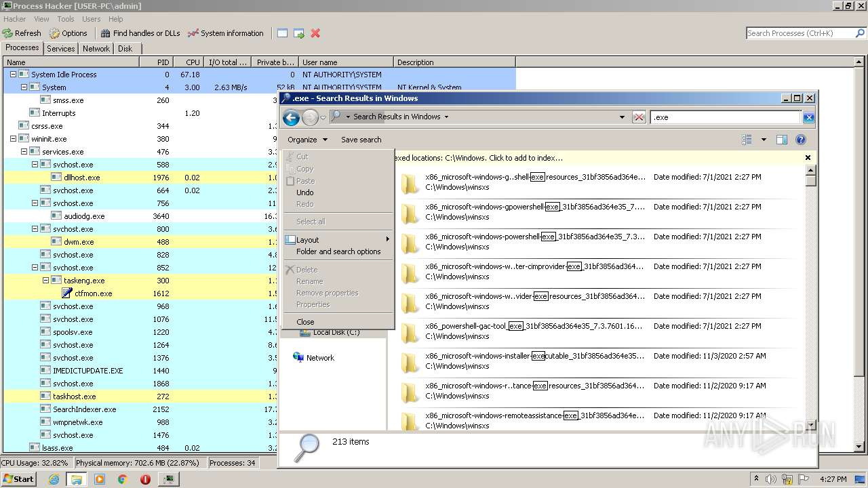Open the Organize dropdown menu

(307, 140)
